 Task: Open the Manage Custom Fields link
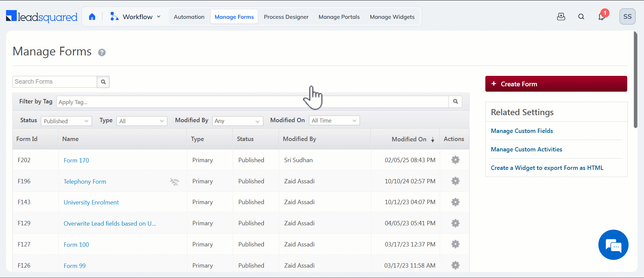[x=522, y=131]
